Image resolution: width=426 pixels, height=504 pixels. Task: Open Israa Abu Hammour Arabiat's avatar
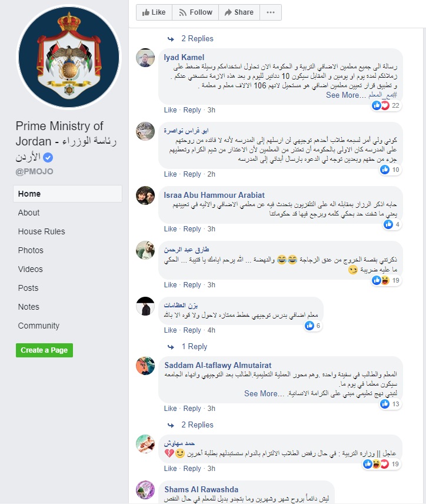click(145, 195)
